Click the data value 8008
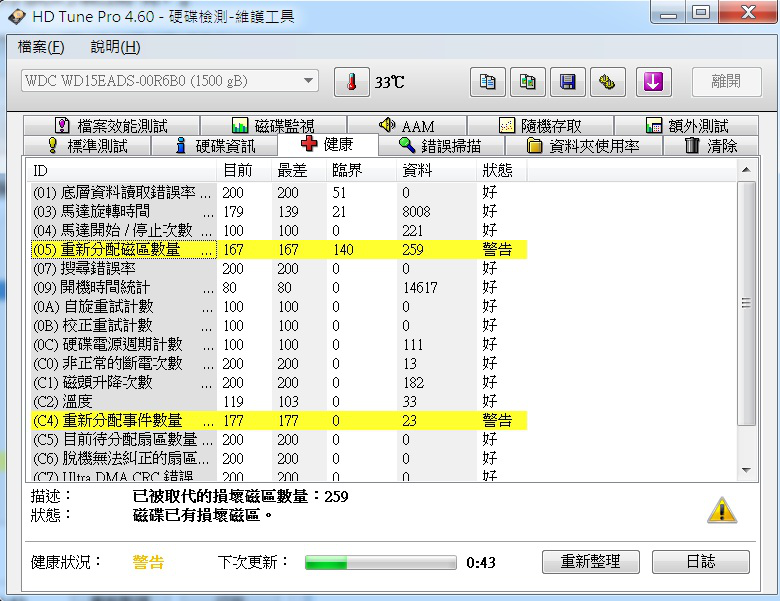 (x=416, y=211)
